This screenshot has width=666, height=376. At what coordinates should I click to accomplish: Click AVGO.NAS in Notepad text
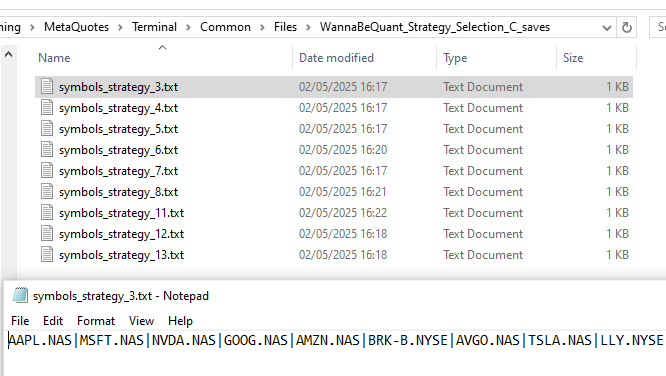click(488, 340)
